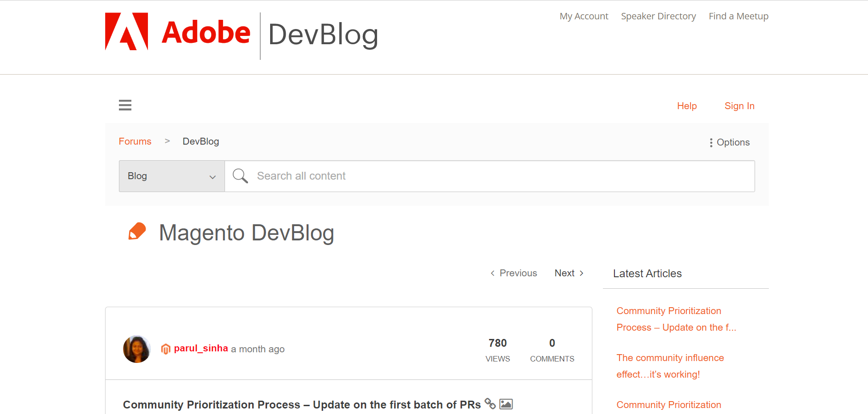
Task: Click the image icon next to the PRs post title
Action: click(x=506, y=404)
